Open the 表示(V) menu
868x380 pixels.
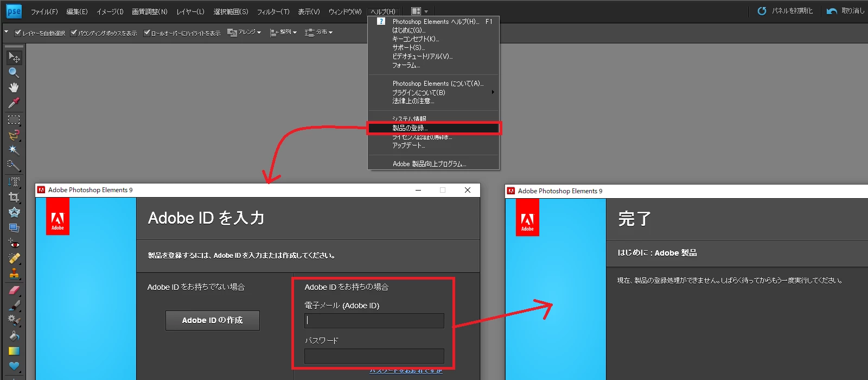[x=309, y=11]
